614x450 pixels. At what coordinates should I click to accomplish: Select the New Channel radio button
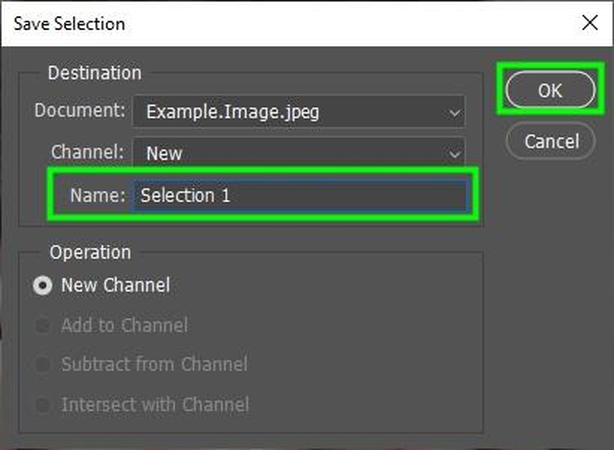pos(43,285)
